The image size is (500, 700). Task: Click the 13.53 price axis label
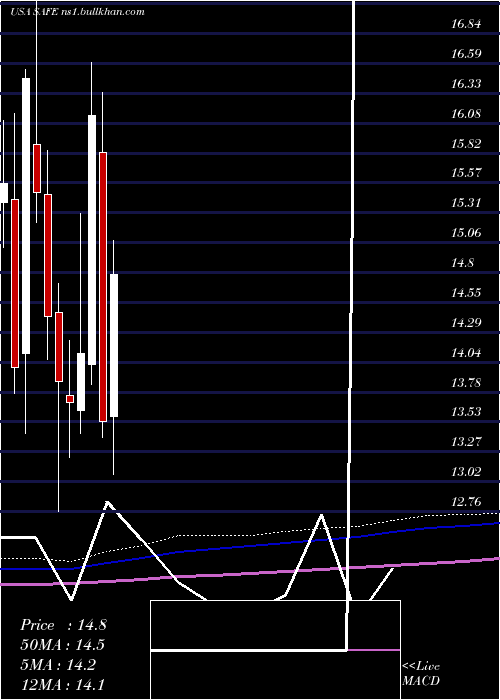click(x=466, y=412)
